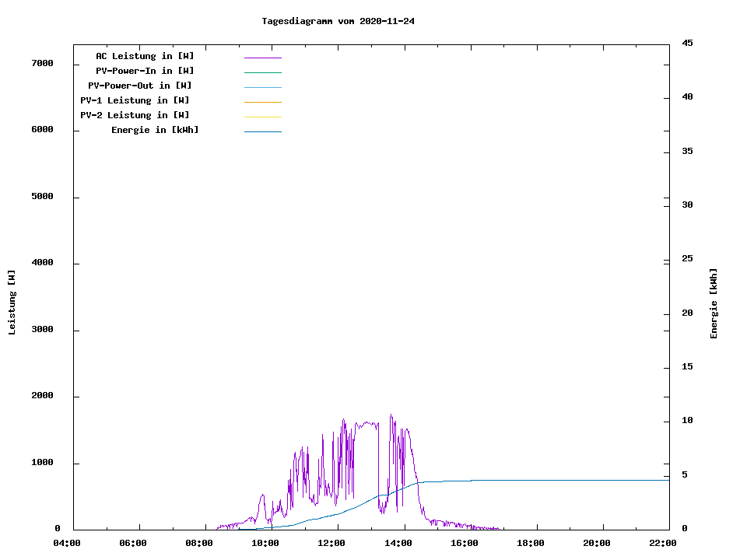Click the 18:00 time label on the x-axis
Screen dimensions: 747x560
click(x=531, y=543)
